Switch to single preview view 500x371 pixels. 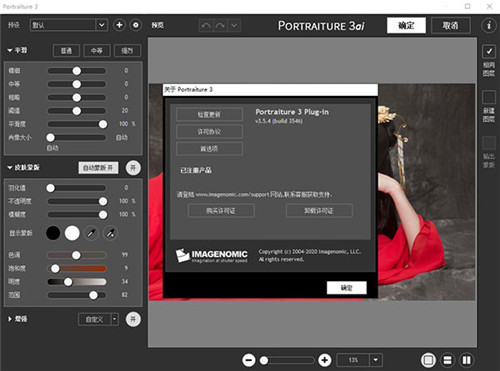428,360
